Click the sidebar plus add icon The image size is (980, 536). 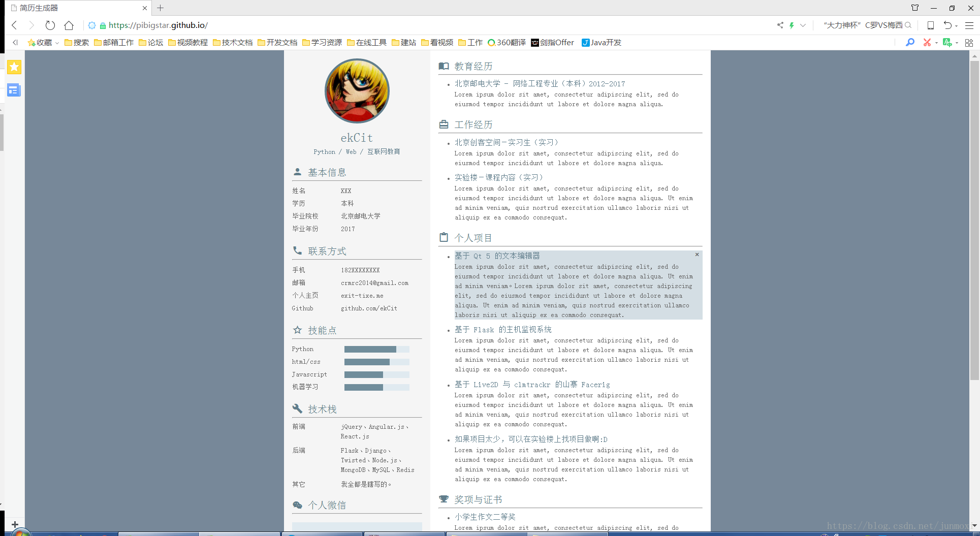[15, 524]
